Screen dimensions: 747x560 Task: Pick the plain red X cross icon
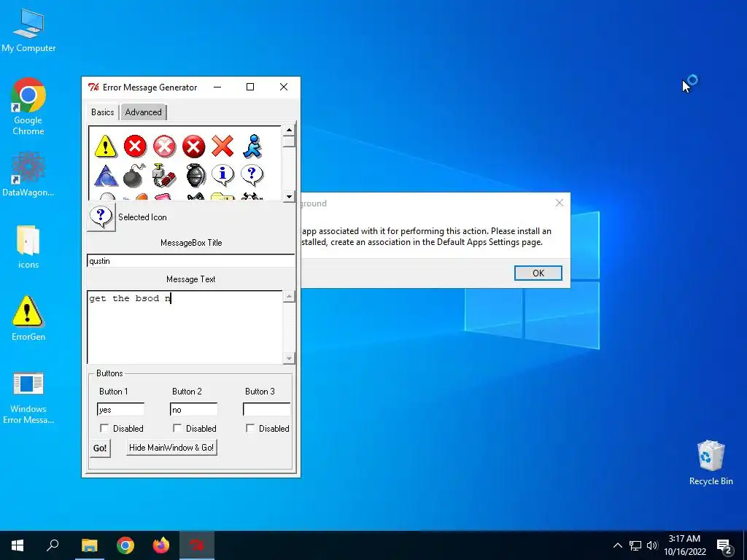(222, 146)
